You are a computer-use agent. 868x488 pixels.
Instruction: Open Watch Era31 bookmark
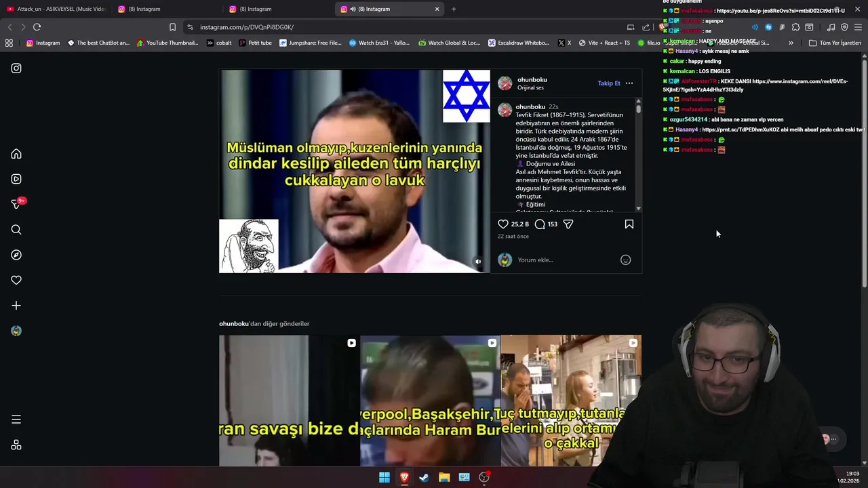click(379, 43)
